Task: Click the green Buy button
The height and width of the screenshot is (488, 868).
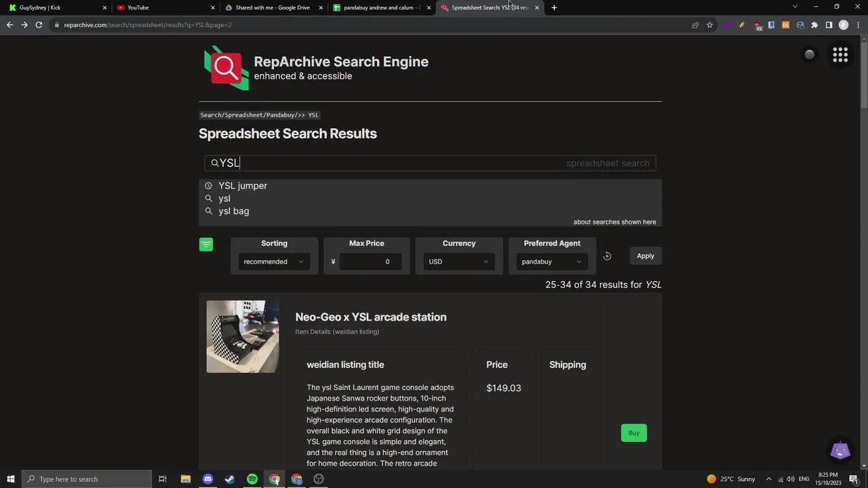Action: coord(634,433)
